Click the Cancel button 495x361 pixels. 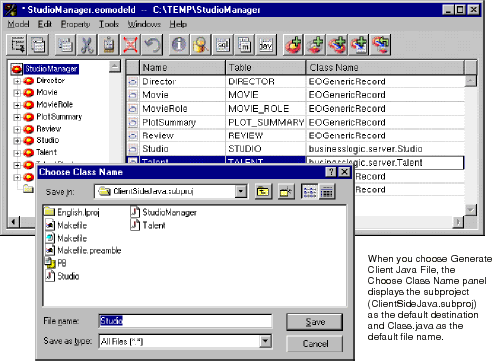click(315, 343)
